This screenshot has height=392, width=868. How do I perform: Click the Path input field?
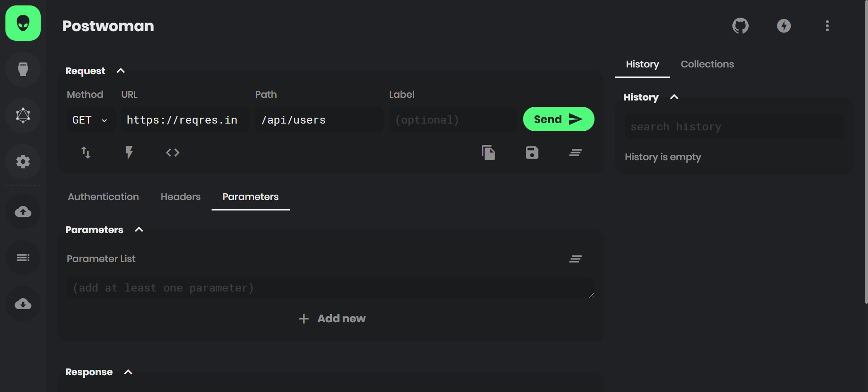click(x=320, y=120)
